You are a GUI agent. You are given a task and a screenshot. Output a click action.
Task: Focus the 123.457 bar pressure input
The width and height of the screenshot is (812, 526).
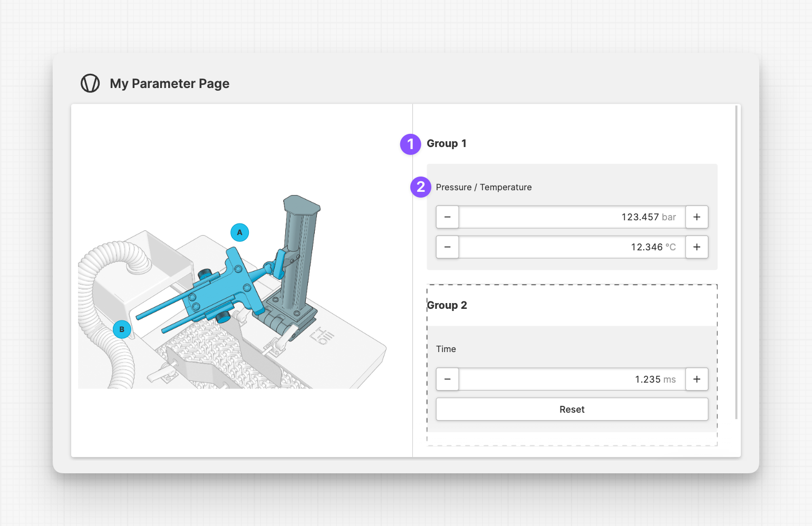572,217
